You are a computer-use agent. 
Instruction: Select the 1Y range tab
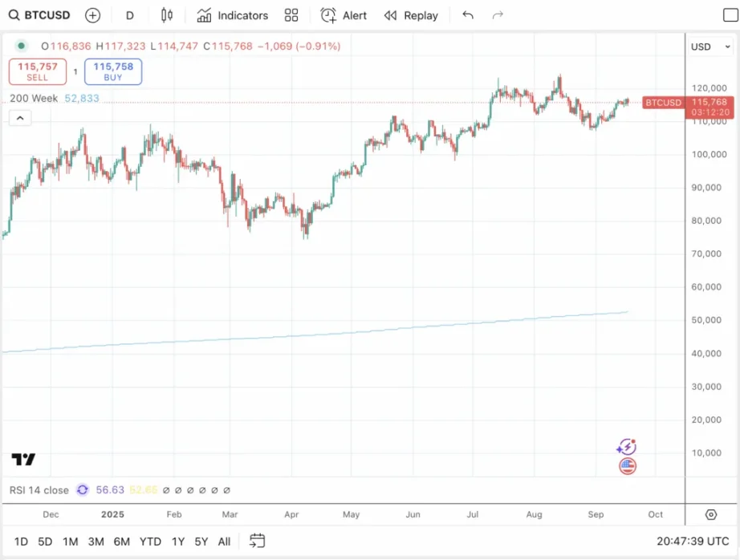pyautogui.click(x=177, y=542)
